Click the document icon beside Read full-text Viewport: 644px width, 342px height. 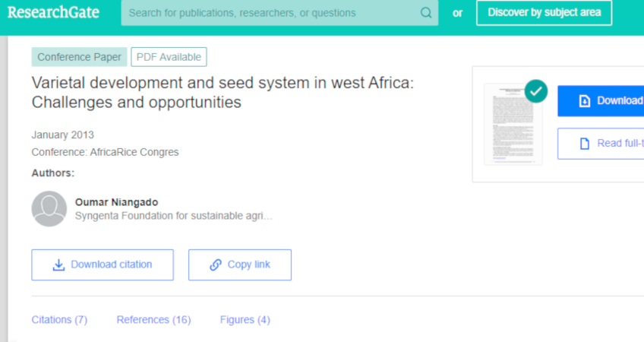pyautogui.click(x=585, y=144)
